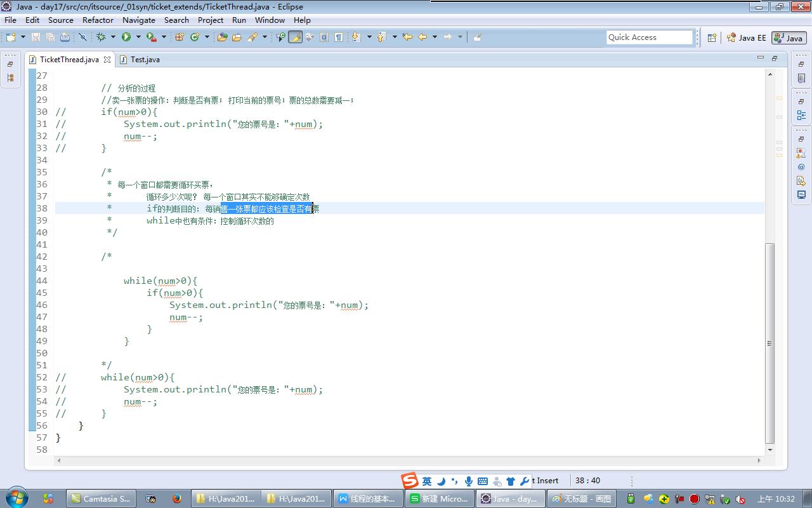Click the Open Perspective icon

pyautogui.click(x=712, y=37)
